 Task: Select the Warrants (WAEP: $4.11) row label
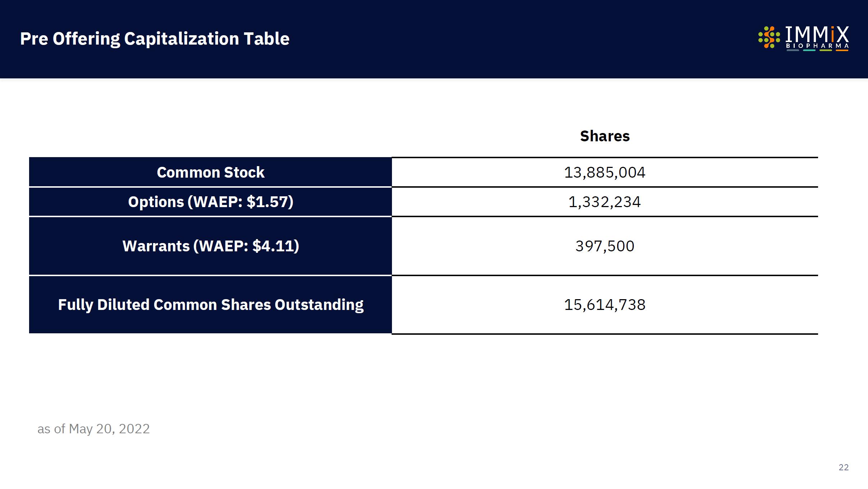211,246
